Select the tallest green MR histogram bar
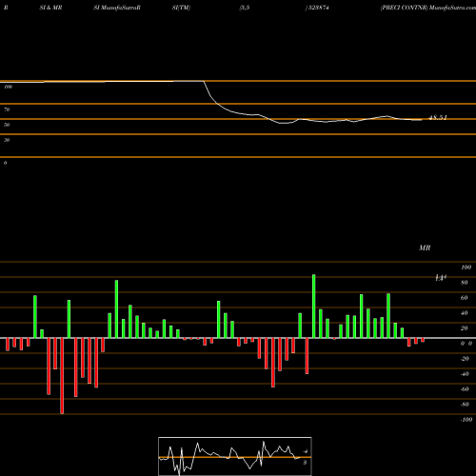The height and width of the screenshot is (476, 476). 314,307
